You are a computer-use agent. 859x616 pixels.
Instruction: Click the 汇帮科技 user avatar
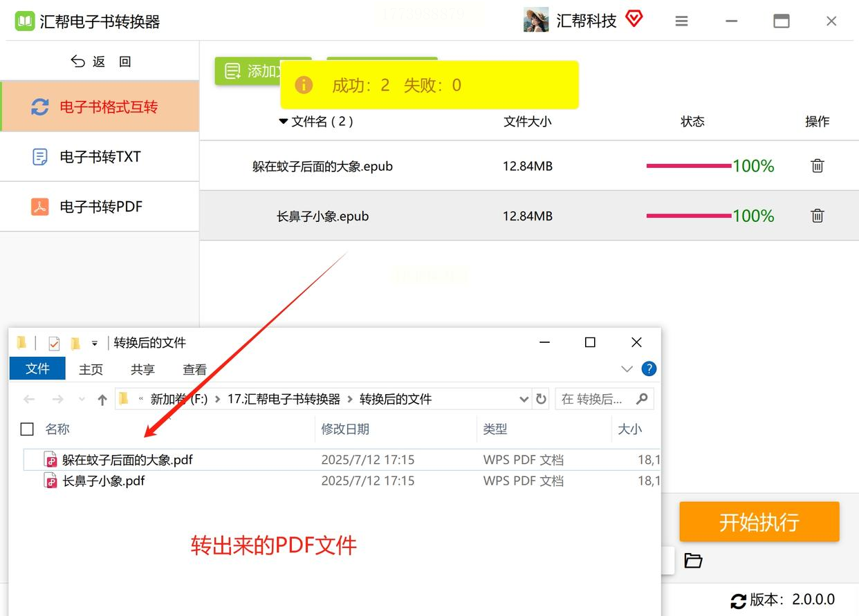click(x=536, y=20)
